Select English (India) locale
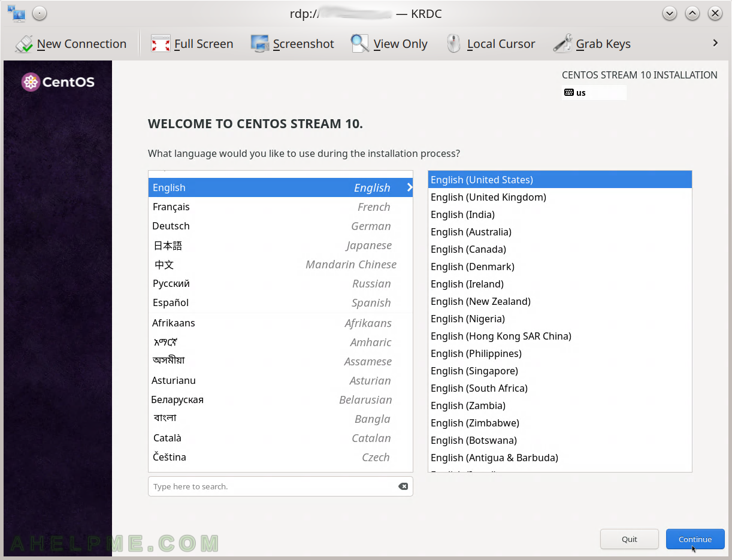Screen dimensions: 732x560 tap(560, 214)
